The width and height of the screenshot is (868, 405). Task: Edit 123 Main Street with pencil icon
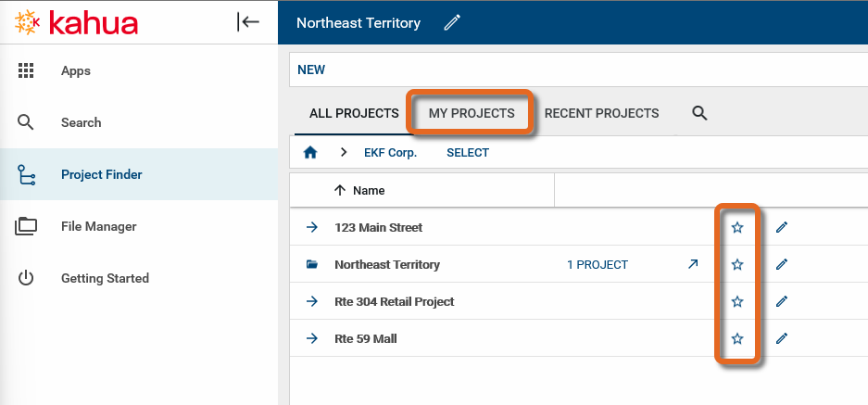point(782,227)
